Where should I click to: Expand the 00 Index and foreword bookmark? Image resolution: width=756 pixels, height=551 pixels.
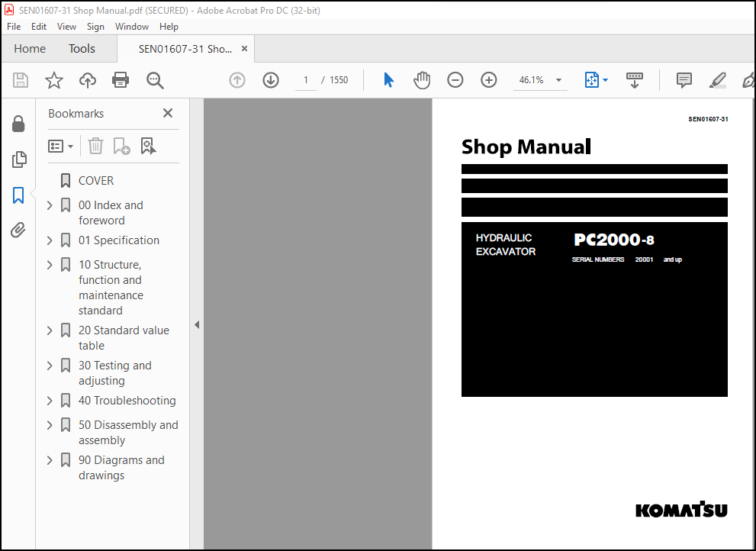50,205
